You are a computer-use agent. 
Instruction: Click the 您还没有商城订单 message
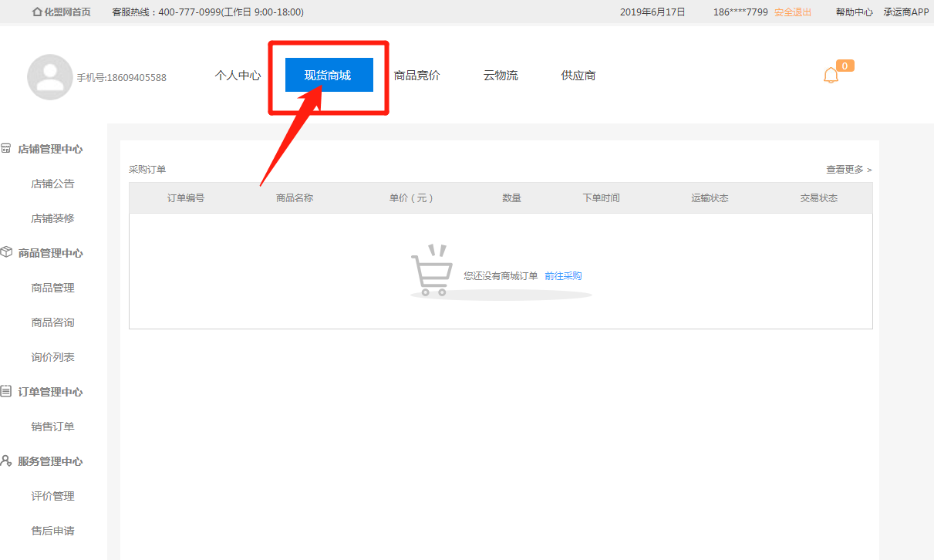[x=501, y=276]
